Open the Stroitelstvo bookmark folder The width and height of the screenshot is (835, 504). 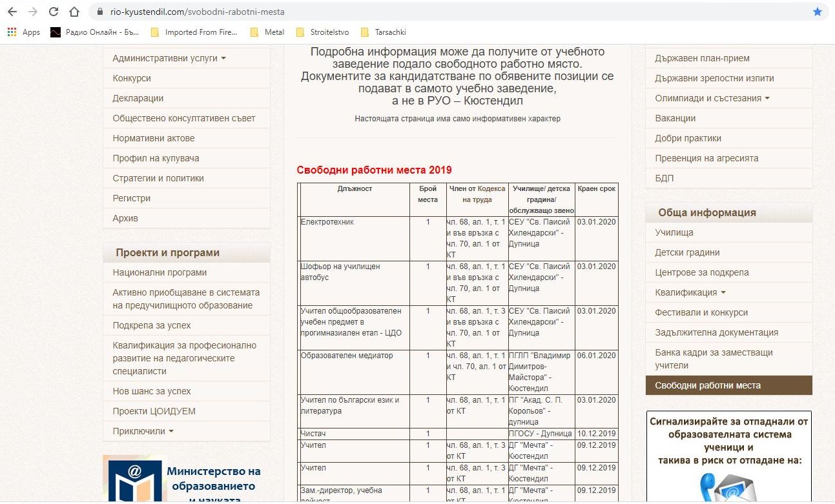tap(323, 32)
